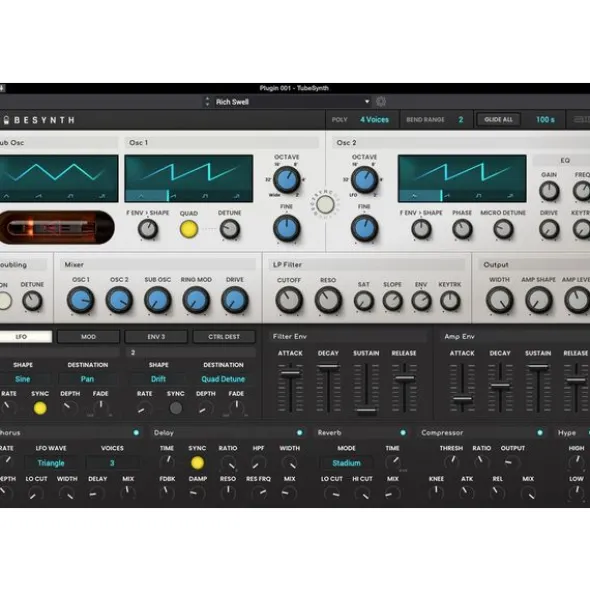Open POLY 4 Voices selector
This screenshot has height=591, width=590.
[374, 120]
